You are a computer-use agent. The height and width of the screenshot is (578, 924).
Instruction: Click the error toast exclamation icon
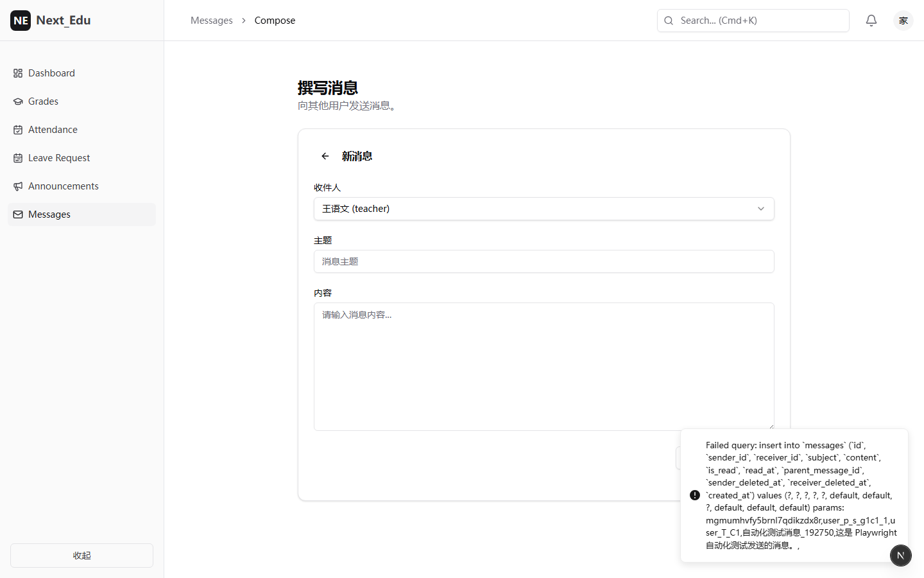695,495
